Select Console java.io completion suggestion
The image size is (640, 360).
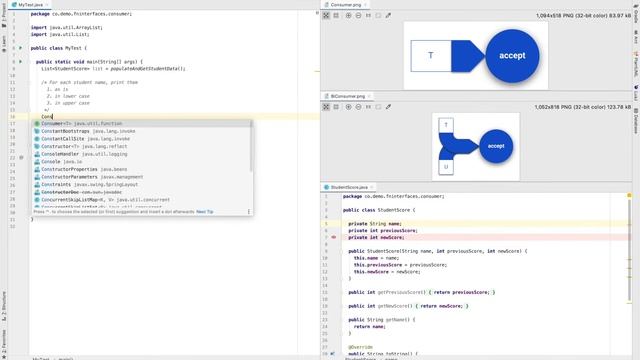(x=142, y=162)
